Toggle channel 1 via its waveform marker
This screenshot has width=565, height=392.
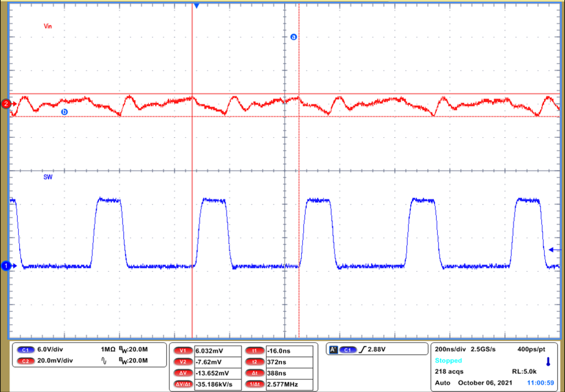[5, 265]
